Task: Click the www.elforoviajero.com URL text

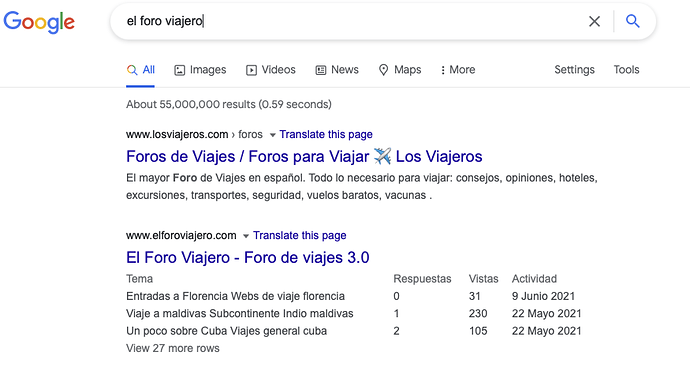Action: click(x=181, y=236)
